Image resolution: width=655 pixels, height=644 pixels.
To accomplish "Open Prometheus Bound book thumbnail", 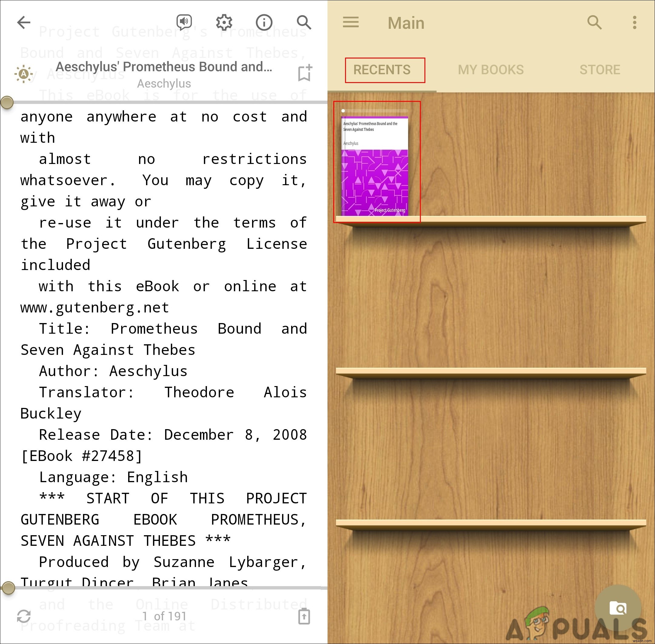I will click(x=377, y=165).
